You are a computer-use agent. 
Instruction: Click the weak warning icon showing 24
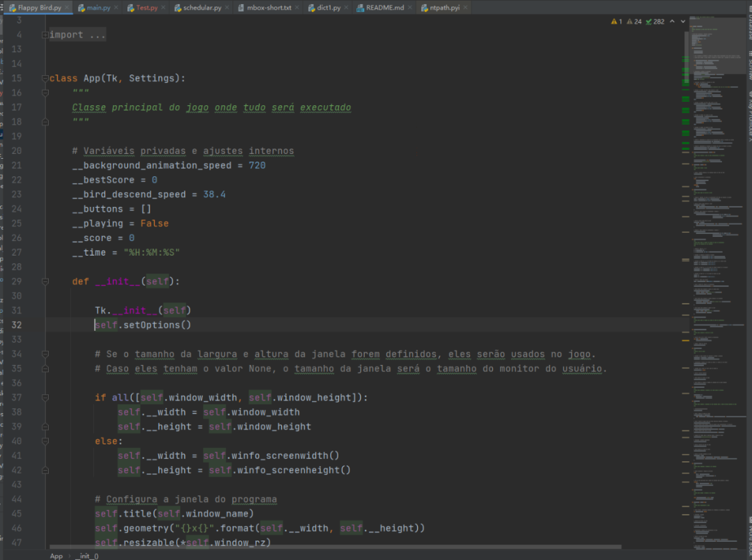pyautogui.click(x=634, y=22)
